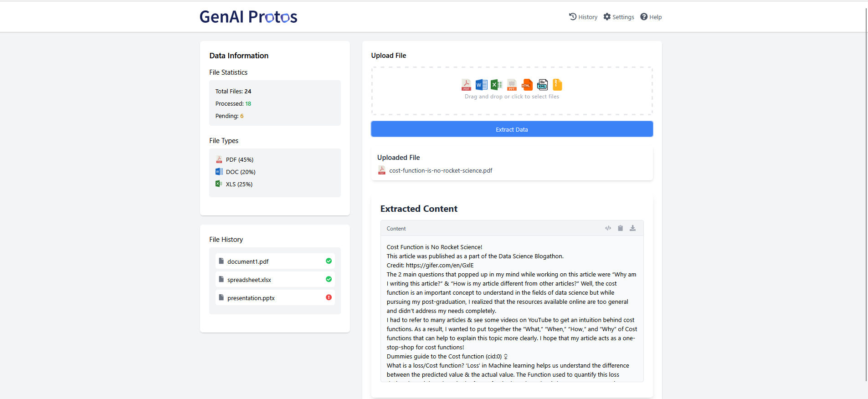Click the GenAI Protos logo
The height and width of the screenshot is (399, 868).
pyautogui.click(x=248, y=17)
